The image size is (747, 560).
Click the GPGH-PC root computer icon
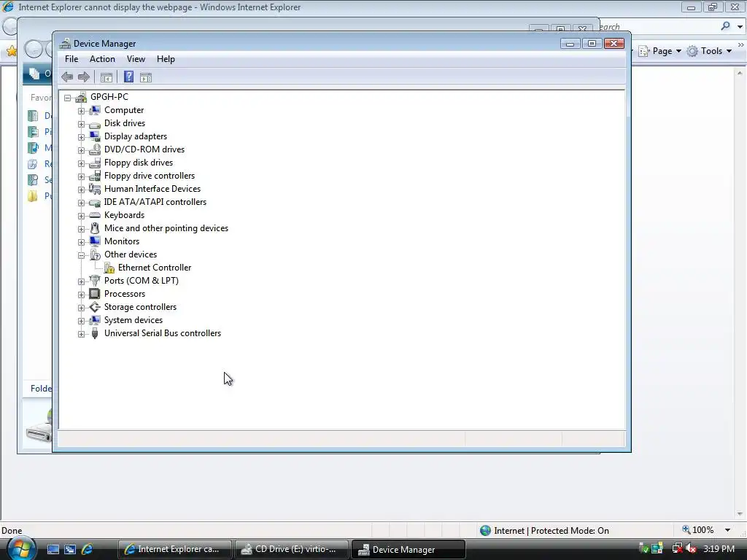tap(81, 97)
